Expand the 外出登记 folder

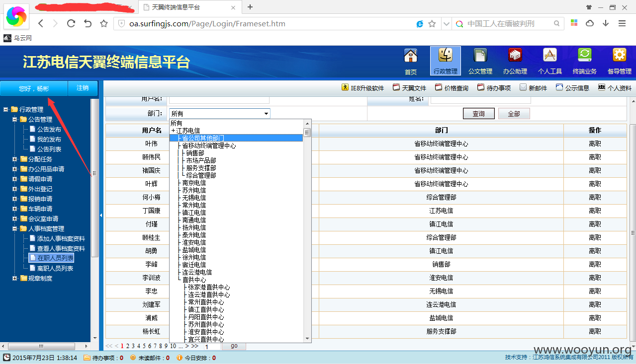coord(14,189)
